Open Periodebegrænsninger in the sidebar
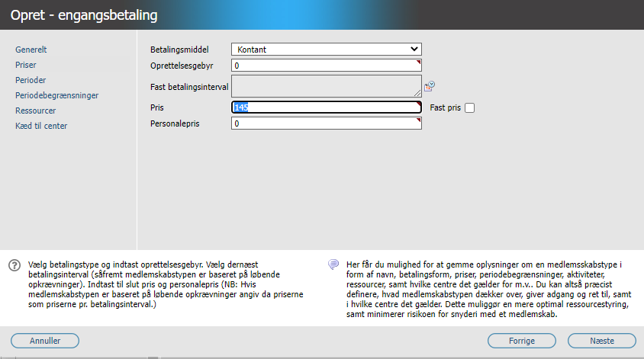The image size is (644, 359). [x=56, y=95]
